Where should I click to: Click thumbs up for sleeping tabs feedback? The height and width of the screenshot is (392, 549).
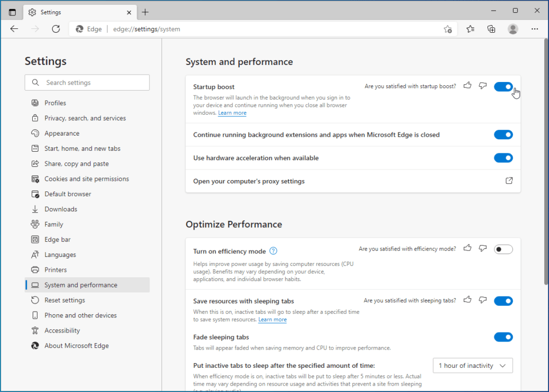467,300
